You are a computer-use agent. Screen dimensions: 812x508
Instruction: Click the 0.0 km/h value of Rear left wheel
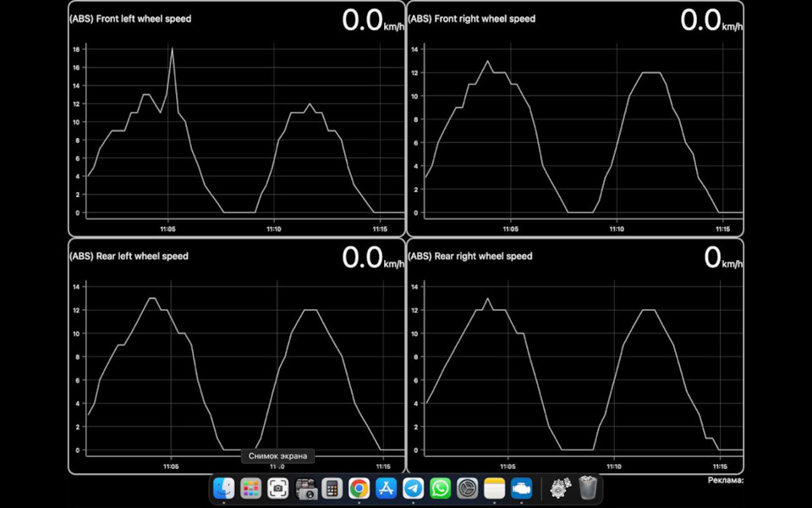(373, 257)
